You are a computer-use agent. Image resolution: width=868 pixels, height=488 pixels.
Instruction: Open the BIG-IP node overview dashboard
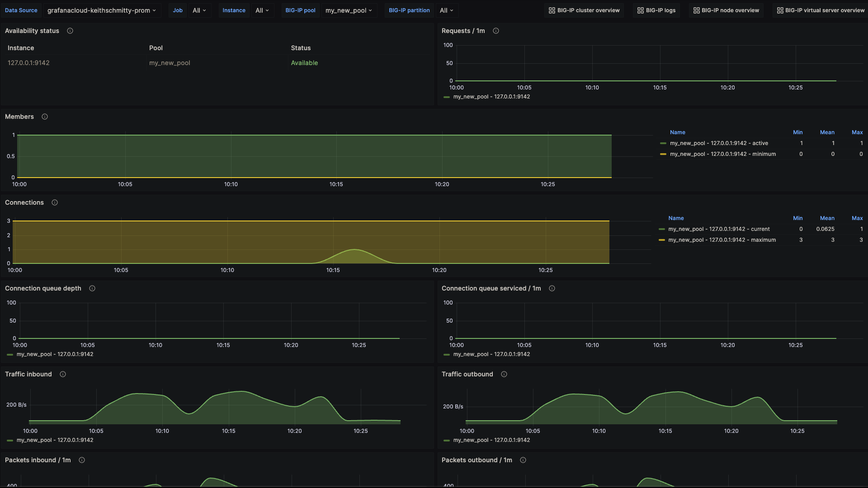coord(726,10)
